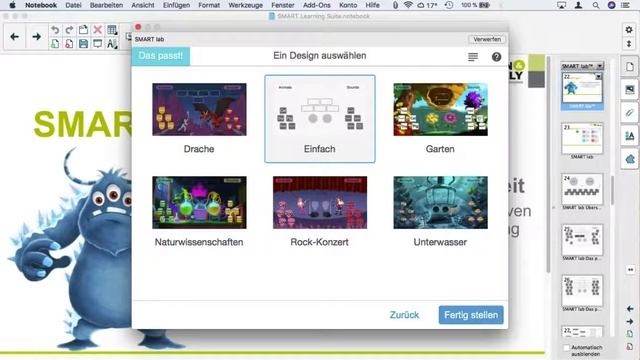This screenshot has width=640, height=360.
Task: Click the Verwerfen button
Action: point(487,39)
